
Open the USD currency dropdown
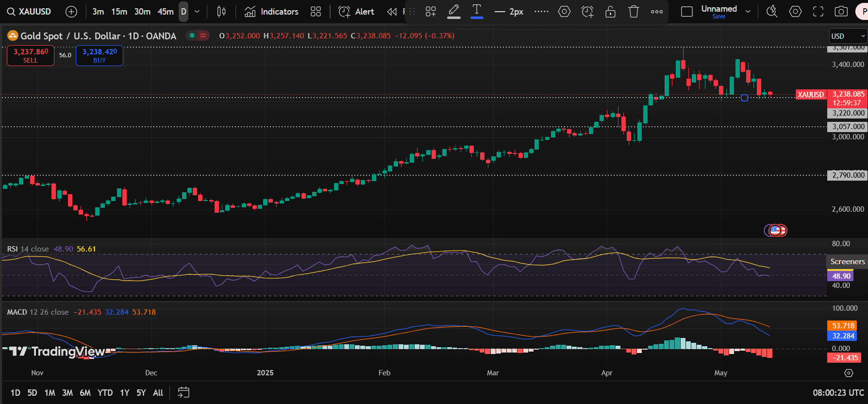(x=848, y=36)
